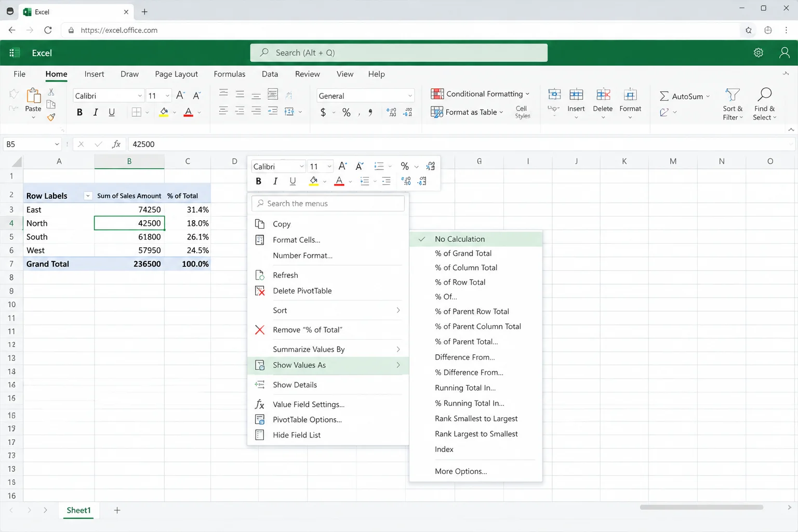Add a new sheet with plus icon

point(117,510)
